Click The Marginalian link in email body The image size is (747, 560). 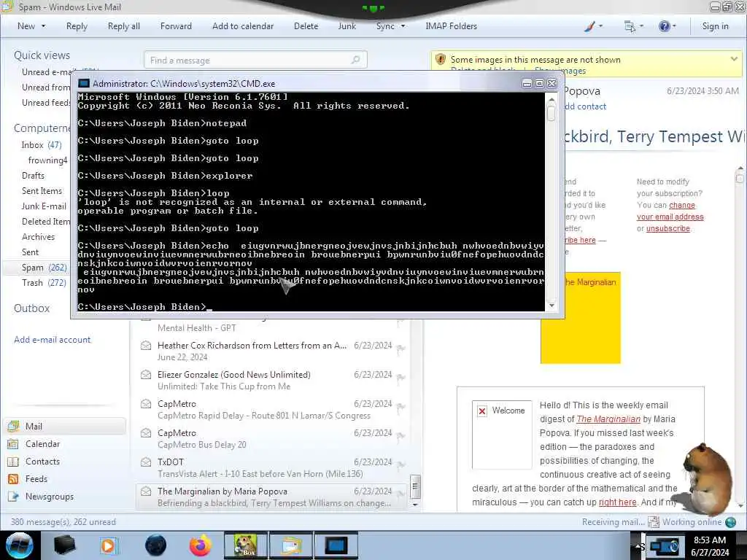[608, 419]
